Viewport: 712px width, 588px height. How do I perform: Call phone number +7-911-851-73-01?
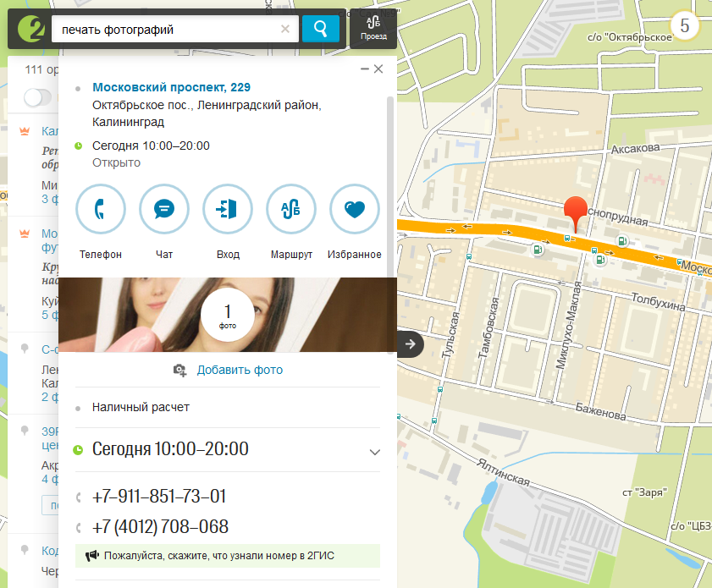pyautogui.click(x=158, y=497)
